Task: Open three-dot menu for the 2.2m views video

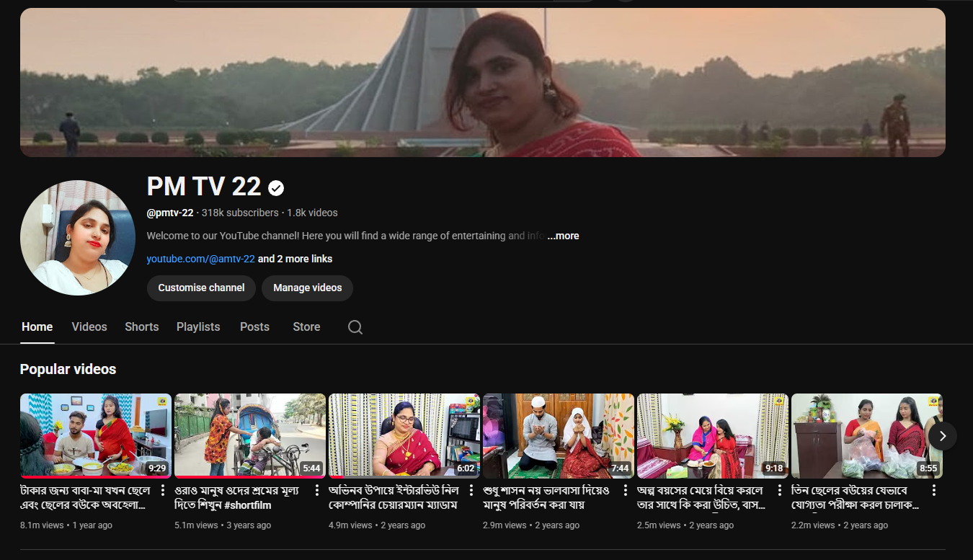Action: pyautogui.click(x=933, y=490)
